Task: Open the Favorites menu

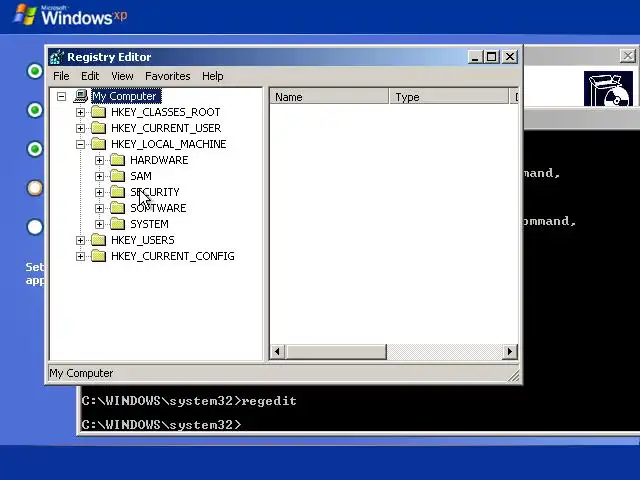Action: coord(168,76)
